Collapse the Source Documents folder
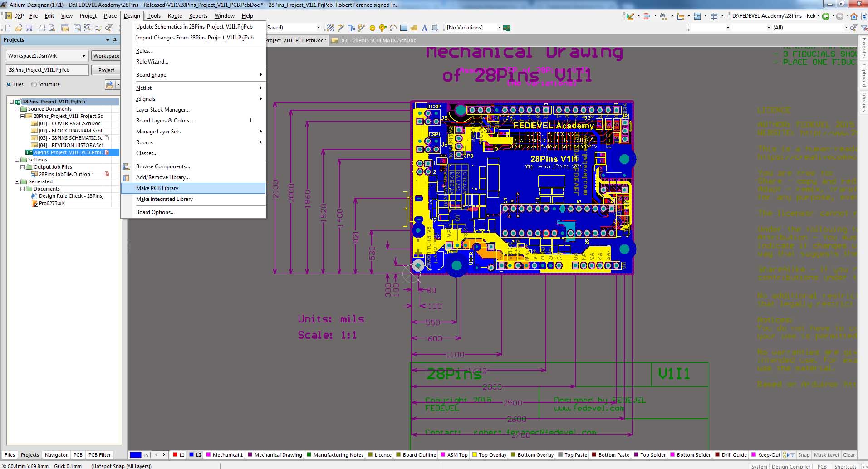The height and width of the screenshot is (469, 868). [x=17, y=109]
